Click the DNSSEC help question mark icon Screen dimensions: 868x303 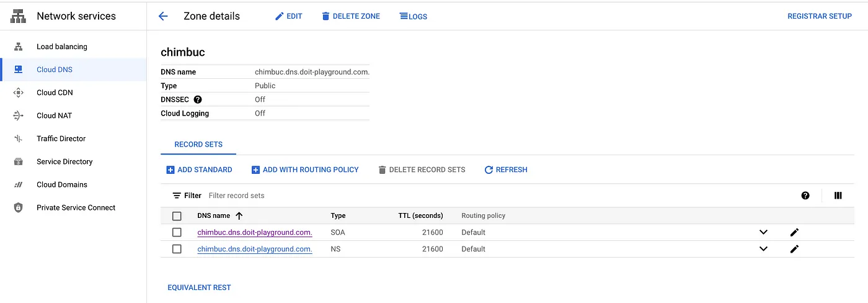point(198,99)
